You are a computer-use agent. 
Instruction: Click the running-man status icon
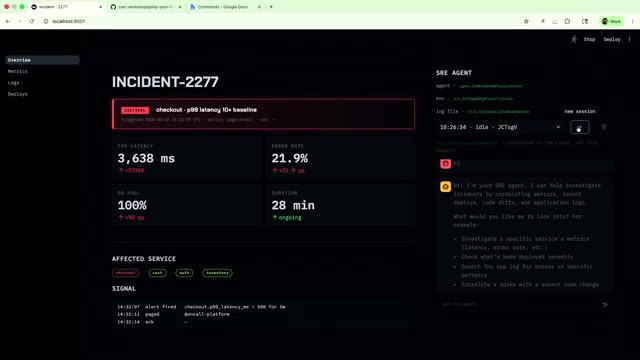pos(574,39)
